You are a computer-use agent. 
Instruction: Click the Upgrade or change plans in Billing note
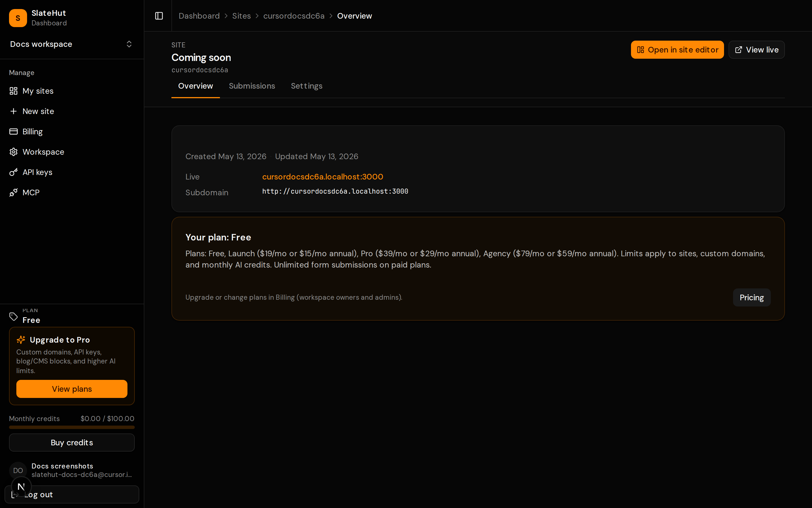click(294, 297)
